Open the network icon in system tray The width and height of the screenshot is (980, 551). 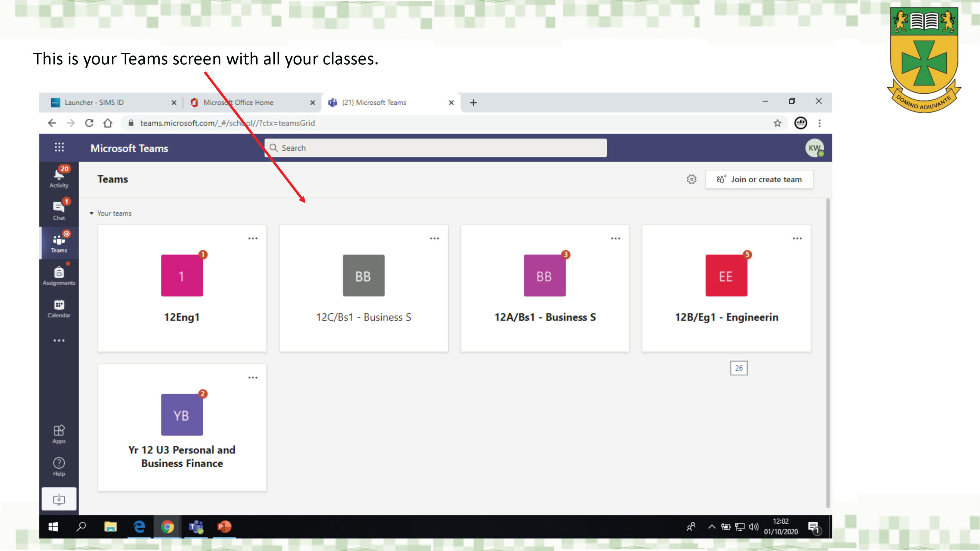[740, 527]
